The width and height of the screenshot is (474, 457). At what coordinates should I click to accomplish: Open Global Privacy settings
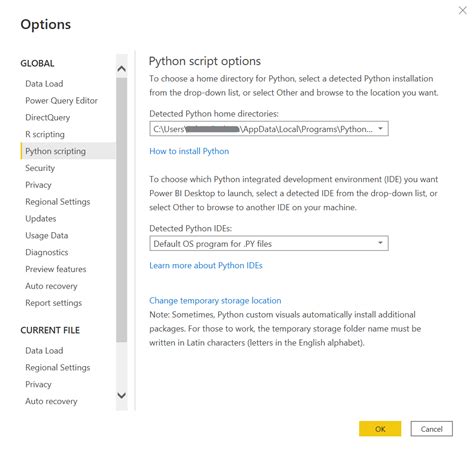(x=38, y=185)
